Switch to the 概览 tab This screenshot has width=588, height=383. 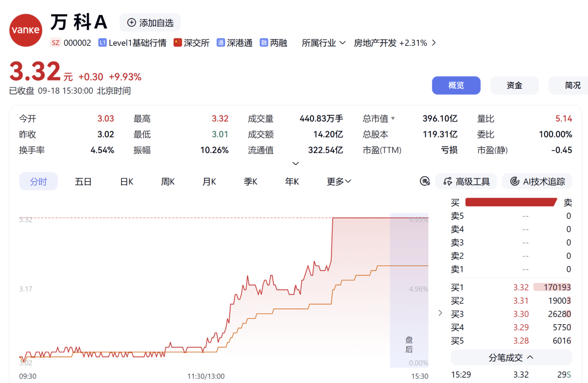(x=456, y=85)
